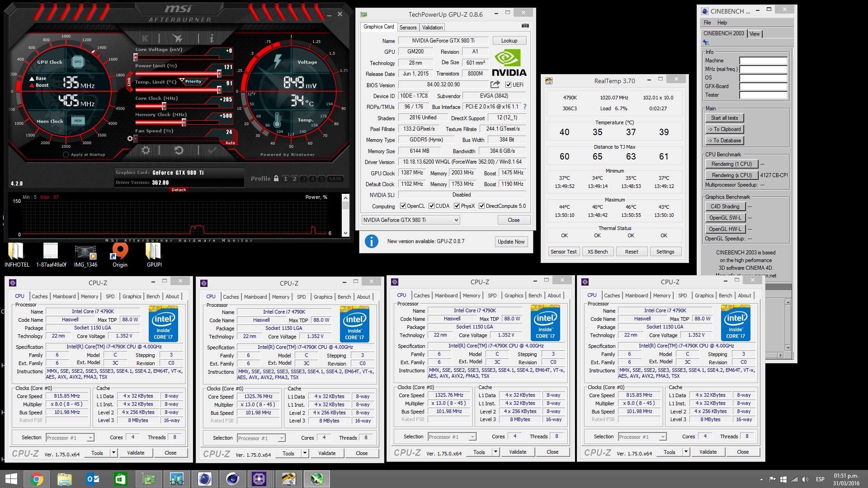This screenshot has height=488, width=868.
Task: Open Processor #1 selection in second CPU-Z
Action: tap(261, 438)
